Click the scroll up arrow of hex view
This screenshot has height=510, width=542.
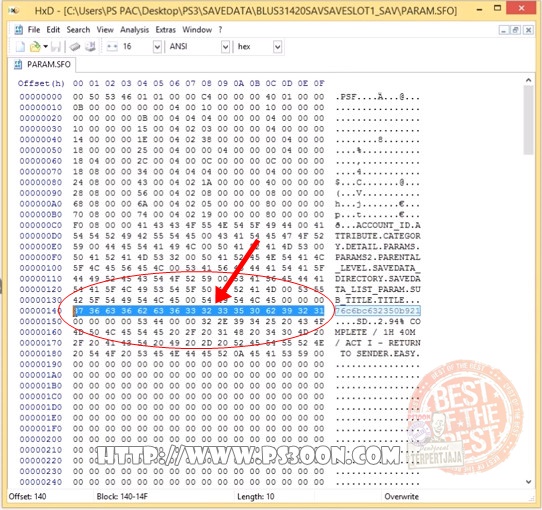click(x=528, y=80)
